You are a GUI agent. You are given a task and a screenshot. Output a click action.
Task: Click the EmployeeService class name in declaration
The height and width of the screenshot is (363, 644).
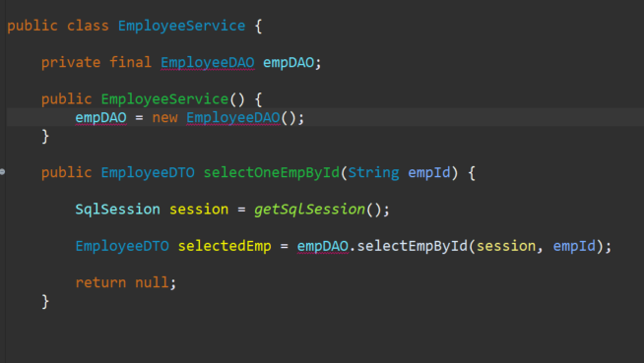pos(181,26)
